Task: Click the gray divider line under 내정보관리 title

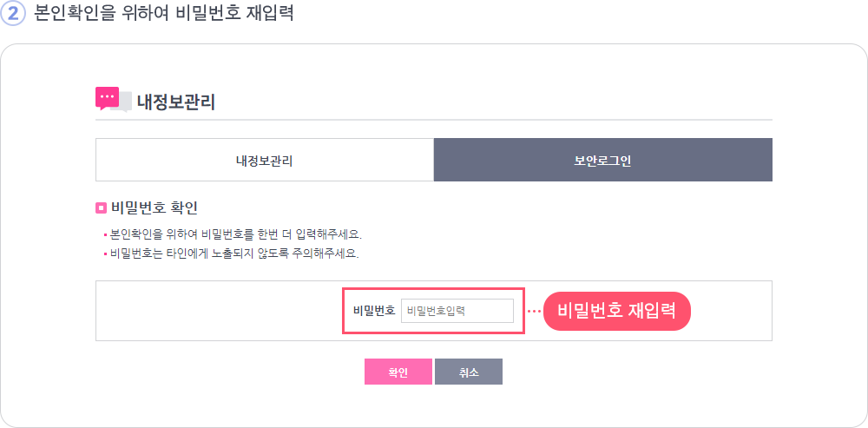Action: pyautogui.click(x=433, y=119)
